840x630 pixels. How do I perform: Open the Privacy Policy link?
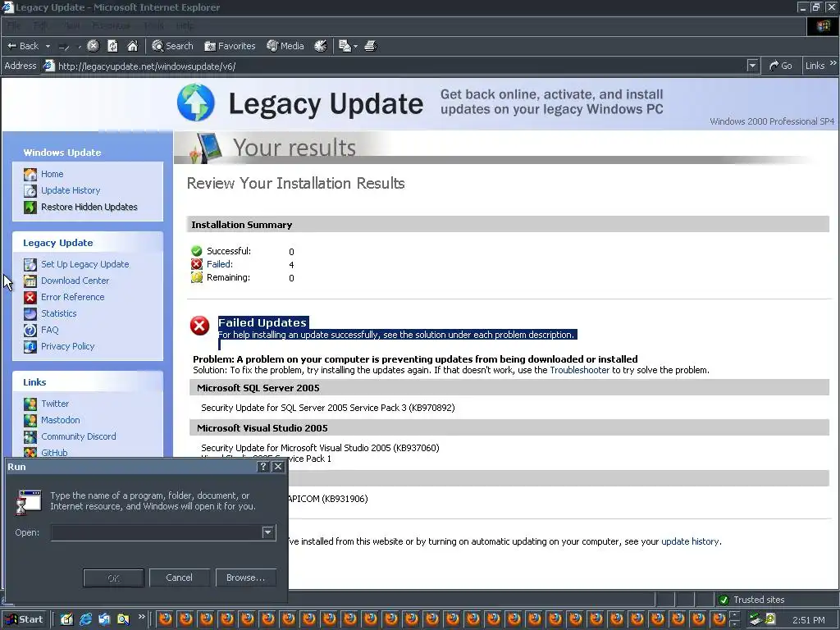[67, 346]
